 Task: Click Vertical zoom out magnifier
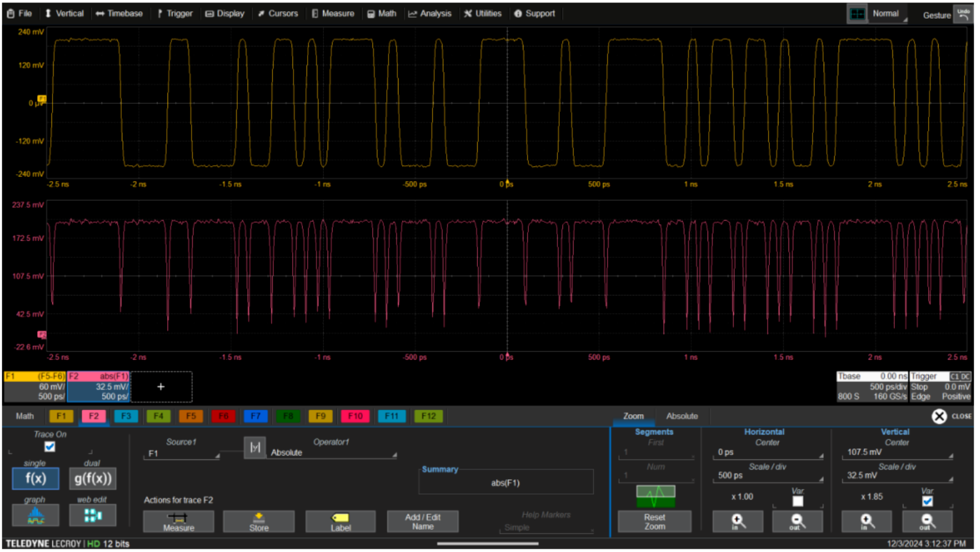coord(927,522)
